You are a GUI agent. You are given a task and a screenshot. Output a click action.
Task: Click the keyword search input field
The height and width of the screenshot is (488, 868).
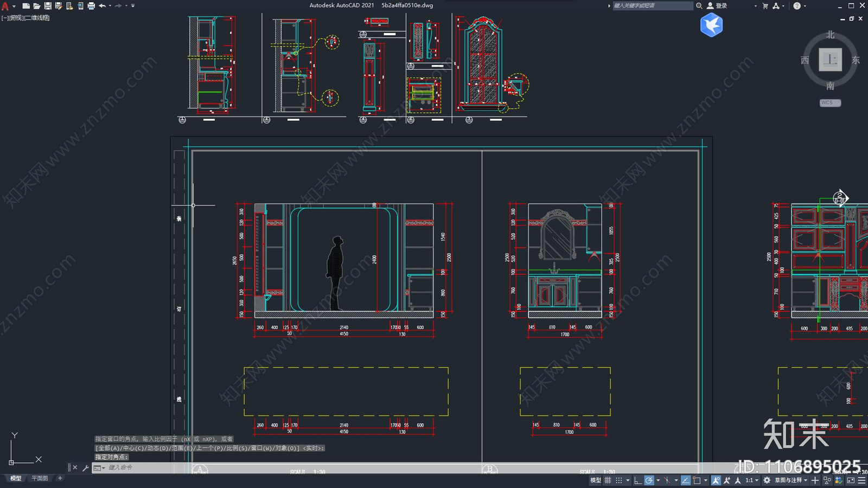pyautogui.click(x=653, y=5)
